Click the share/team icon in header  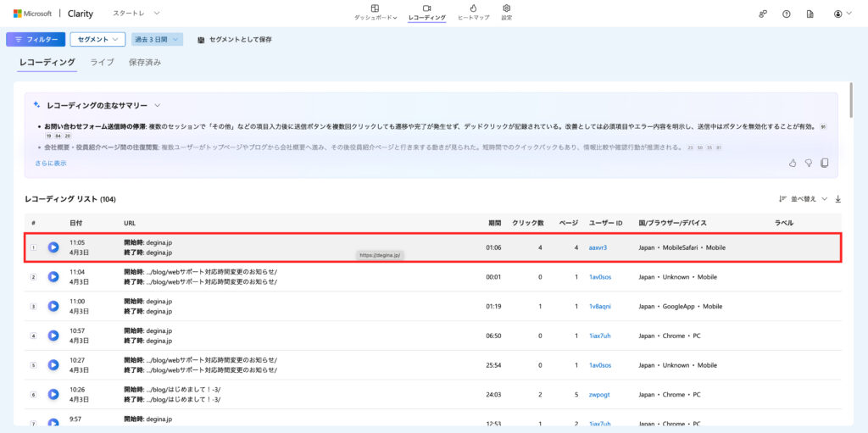click(763, 14)
